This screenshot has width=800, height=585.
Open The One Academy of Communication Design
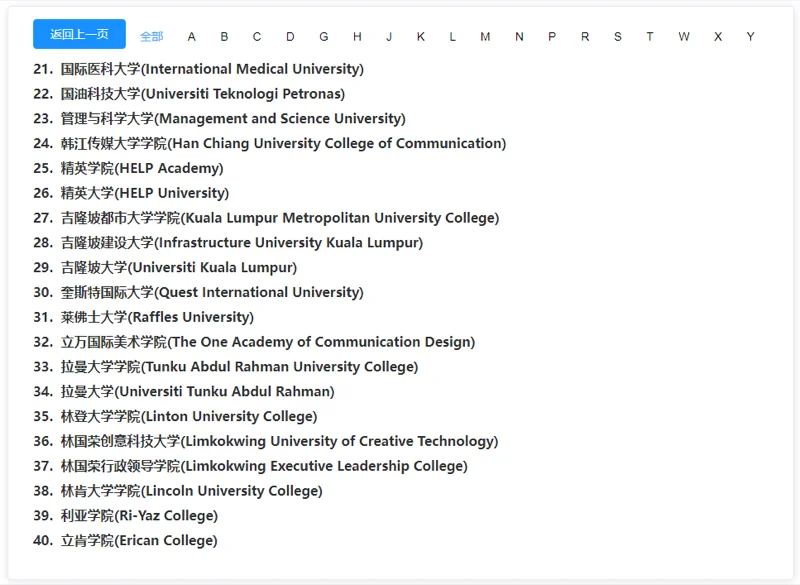(268, 342)
